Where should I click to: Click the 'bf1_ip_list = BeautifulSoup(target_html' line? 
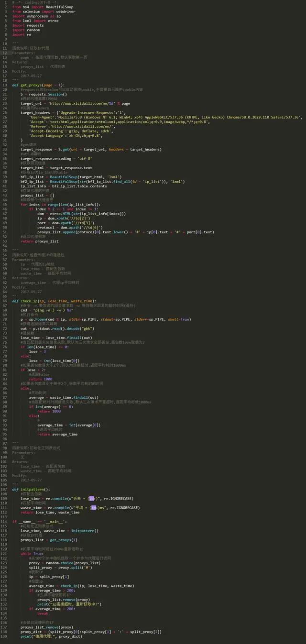click(71, 177)
